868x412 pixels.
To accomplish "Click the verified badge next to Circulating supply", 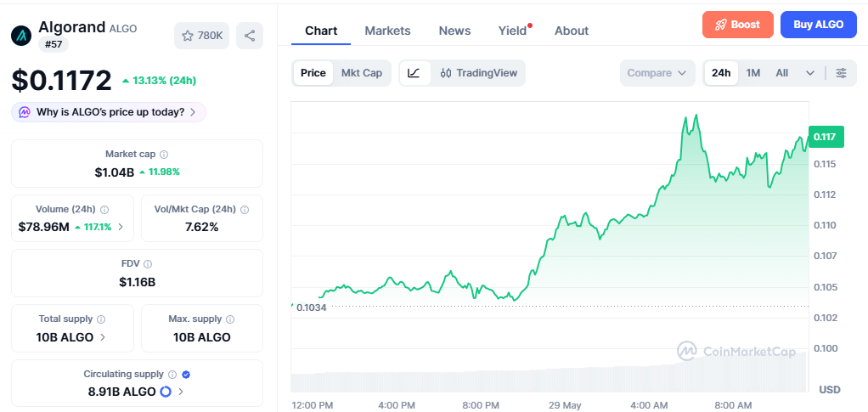I will click(186, 375).
